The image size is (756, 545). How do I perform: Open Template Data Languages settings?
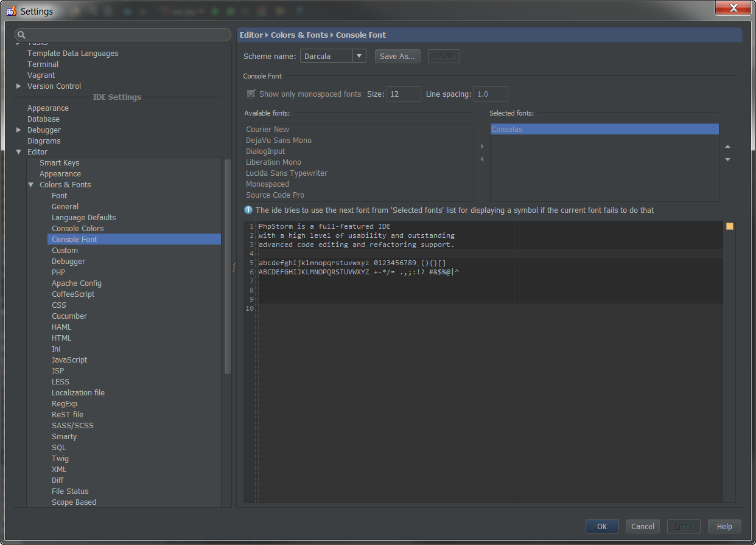tap(73, 54)
